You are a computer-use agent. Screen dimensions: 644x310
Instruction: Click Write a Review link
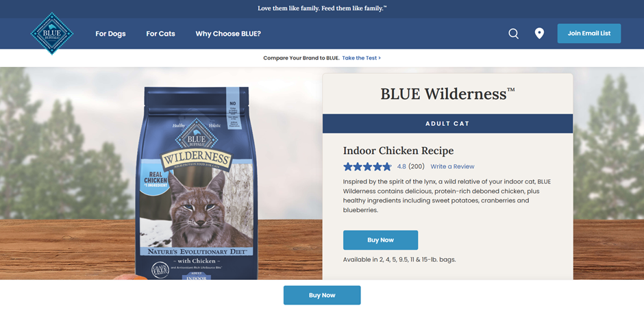pyautogui.click(x=452, y=166)
